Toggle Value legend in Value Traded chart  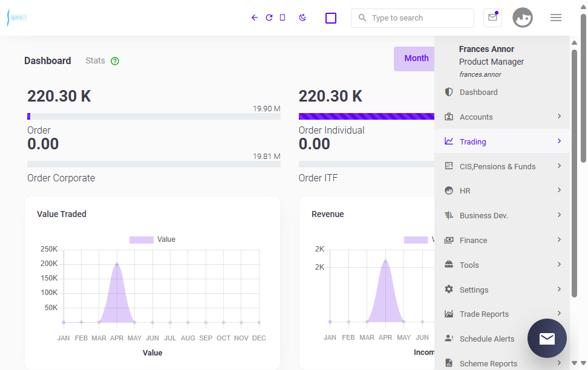pyautogui.click(x=152, y=239)
